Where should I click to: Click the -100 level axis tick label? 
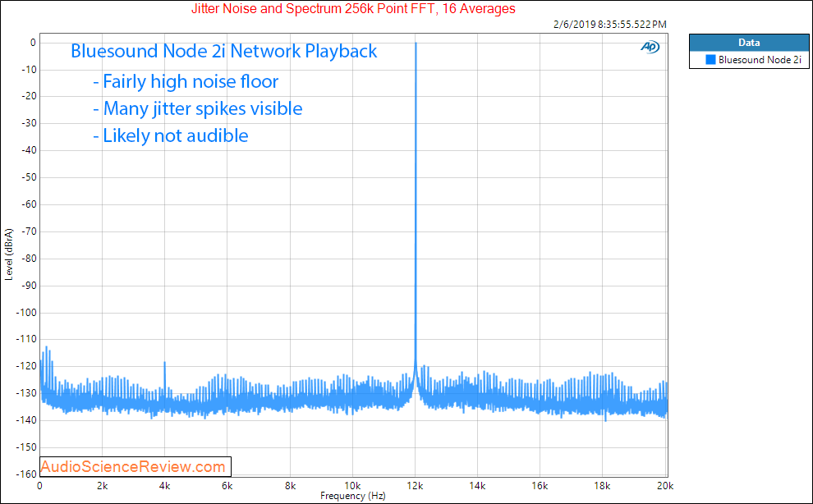[x=27, y=313]
